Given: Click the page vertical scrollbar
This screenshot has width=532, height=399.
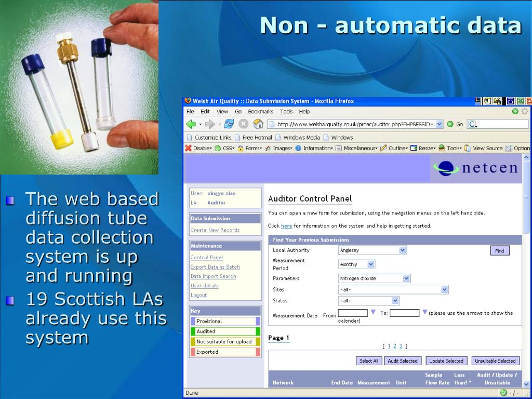Looking at the screenshot, I should (526, 270).
